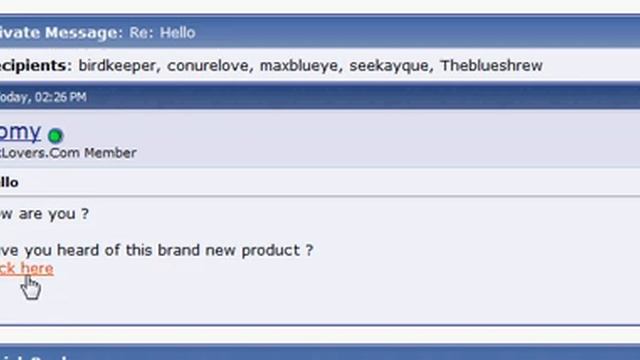Select recipient seekayque
The height and width of the screenshot is (360, 640).
tap(389, 65)
